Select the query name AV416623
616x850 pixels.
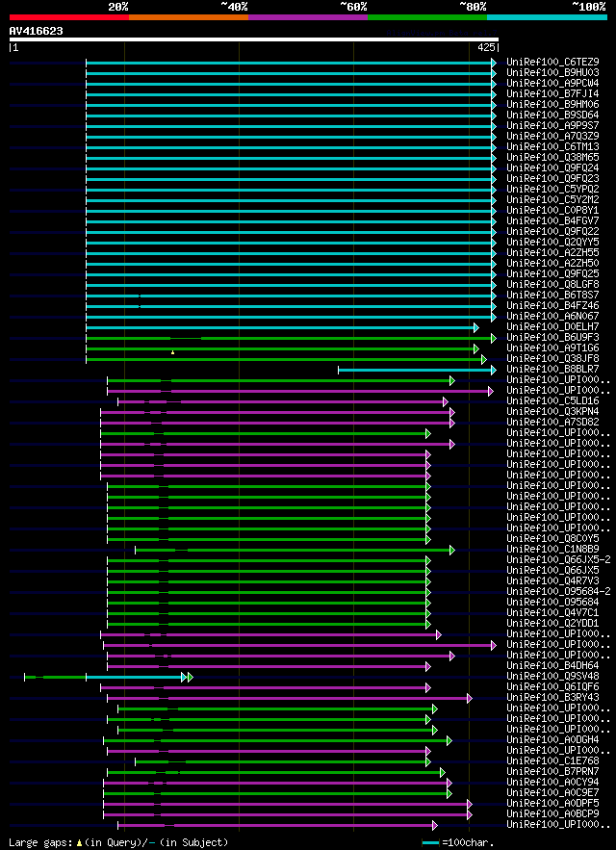pyautogui.click(x=37, y=31)
